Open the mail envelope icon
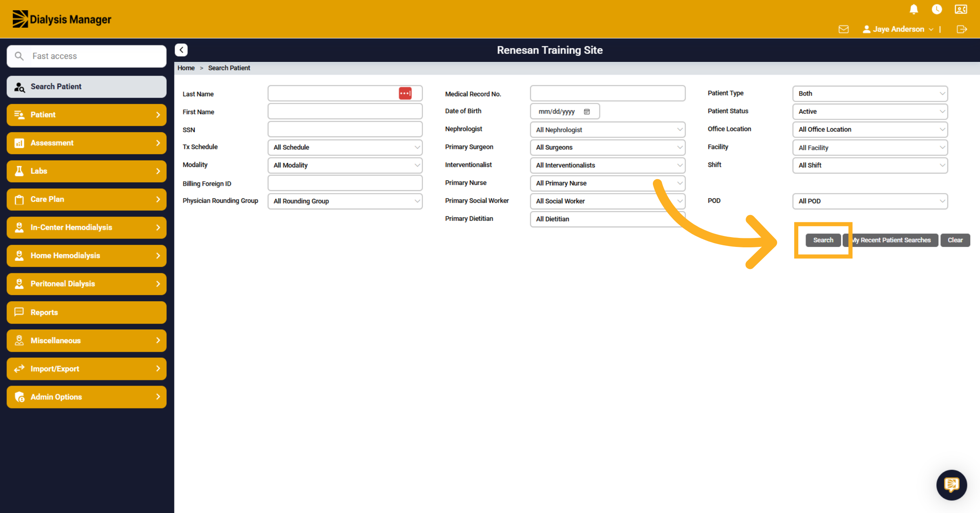 click(x=844, y=29)
